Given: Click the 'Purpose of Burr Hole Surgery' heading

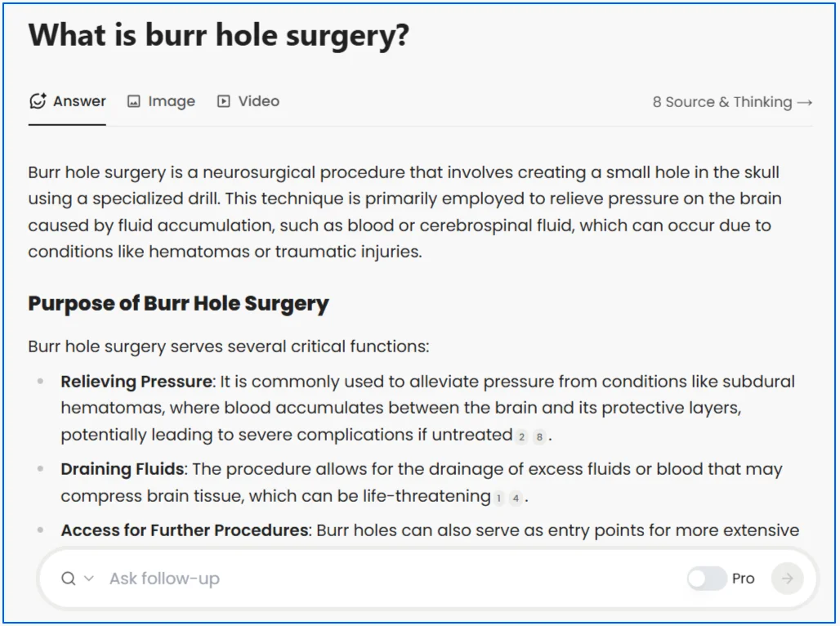Looking at the screenshot, I should tap(178, 303).
